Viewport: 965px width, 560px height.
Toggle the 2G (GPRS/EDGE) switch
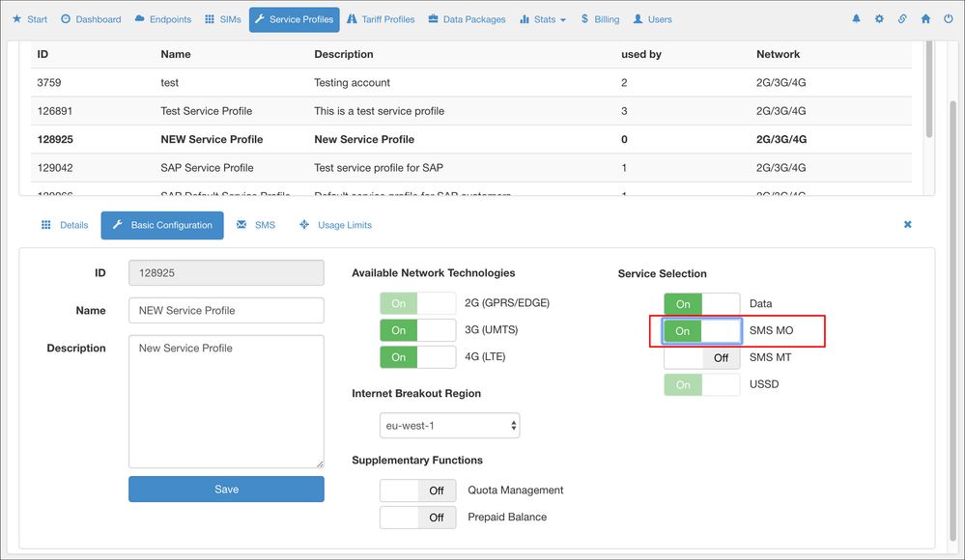click(x=418, y=303)
